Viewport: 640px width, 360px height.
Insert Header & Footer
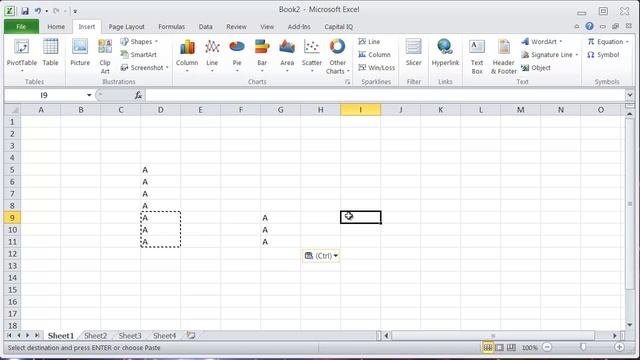tap(504, 57)
